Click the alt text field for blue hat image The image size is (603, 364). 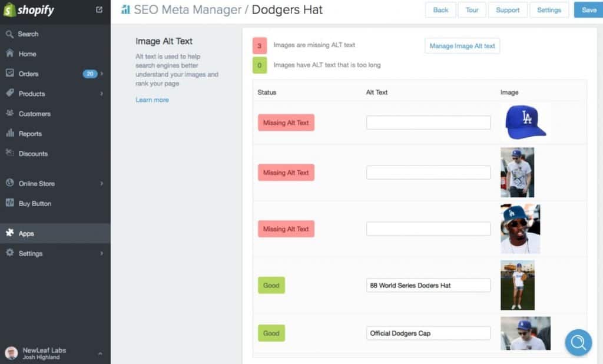[428, 123]
